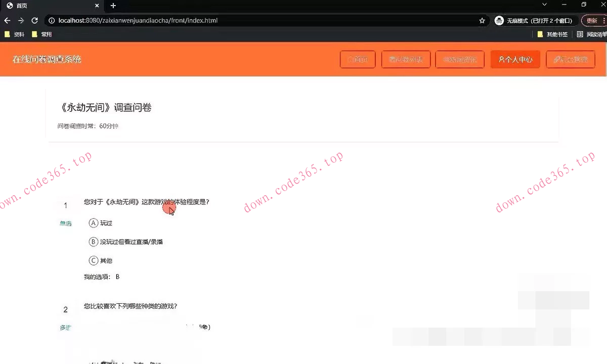Open the incognito mode (无痕模式) indicator

tap(535, 21)
